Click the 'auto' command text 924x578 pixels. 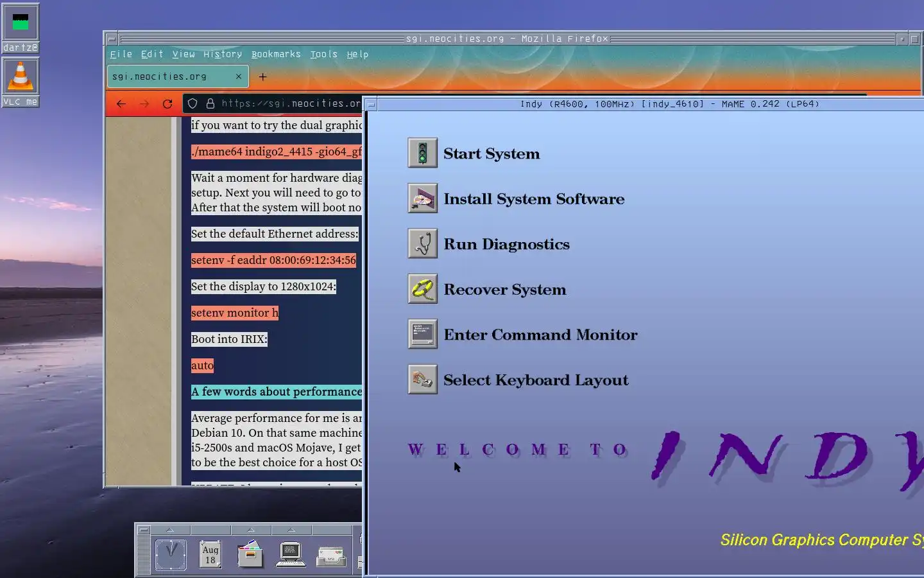(x=202, y=365)
